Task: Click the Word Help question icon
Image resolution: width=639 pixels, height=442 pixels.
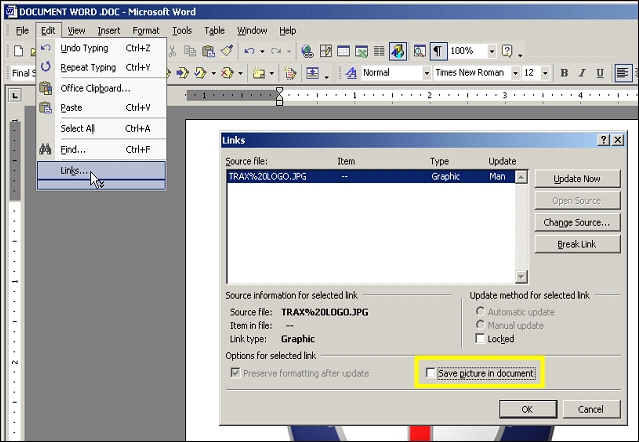Action: click(507, 51)
